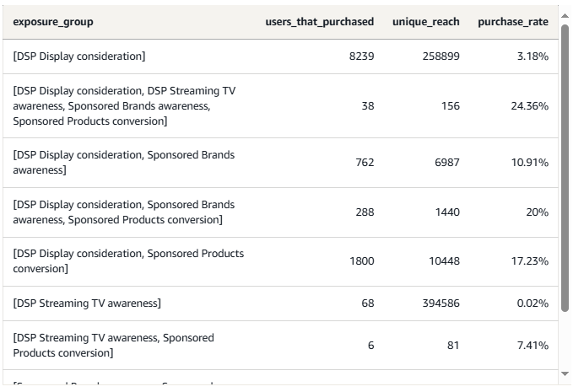
Task: Sort by the exposure_group column header
Action: point(53,22)
